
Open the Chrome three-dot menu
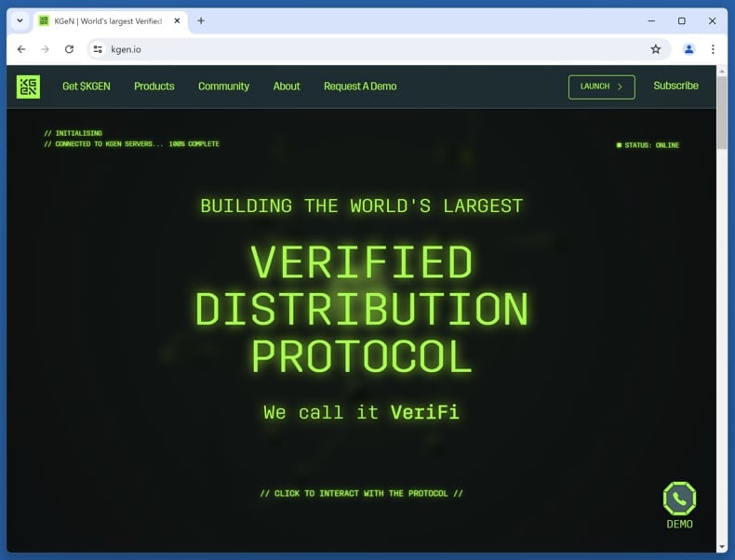713,49
